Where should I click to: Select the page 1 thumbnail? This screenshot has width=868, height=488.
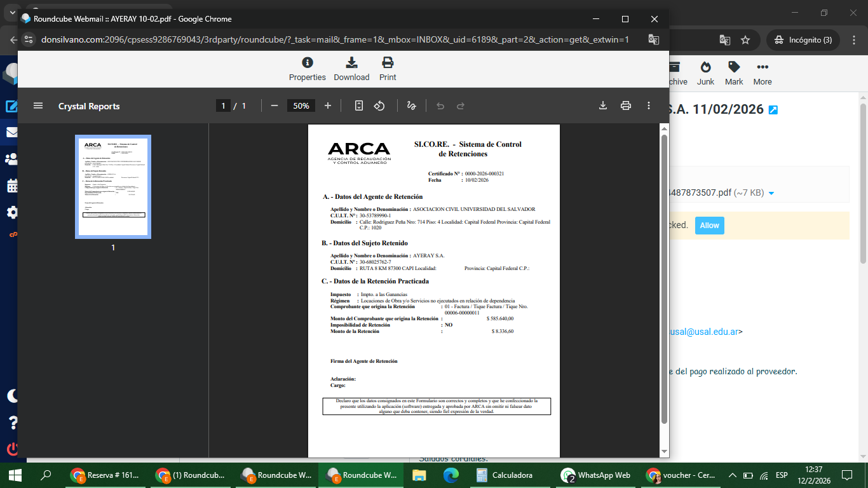113,187
